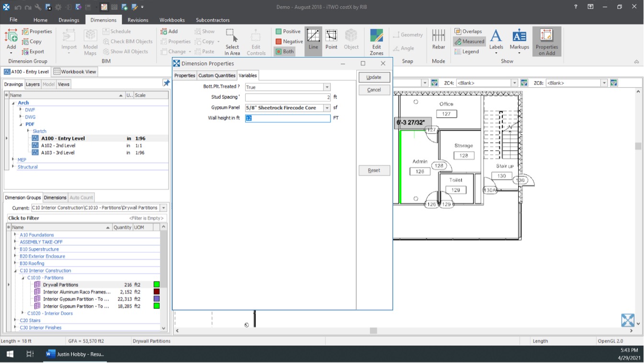This screenshot has width=644, height=363.
Task: Click the Task View taskbar icon
Action: pos(30,354)
